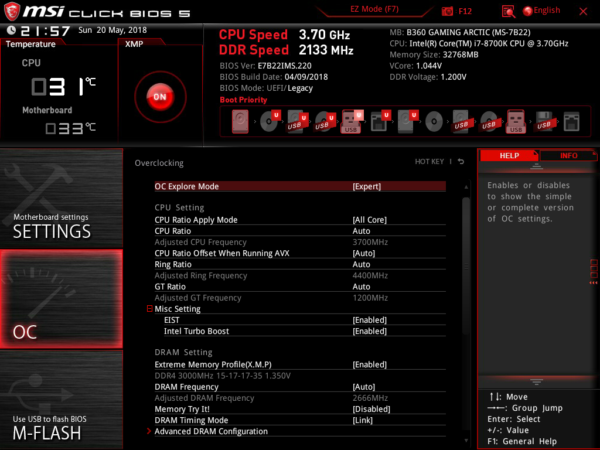Screen dimensions: 600x450
Task: Select the highlighted hard disk boot device icon
Action: pos(240,122)
